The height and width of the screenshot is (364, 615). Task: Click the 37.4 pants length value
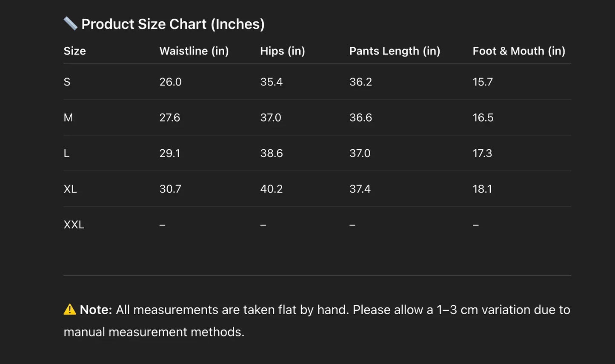(x=360, y=189)
